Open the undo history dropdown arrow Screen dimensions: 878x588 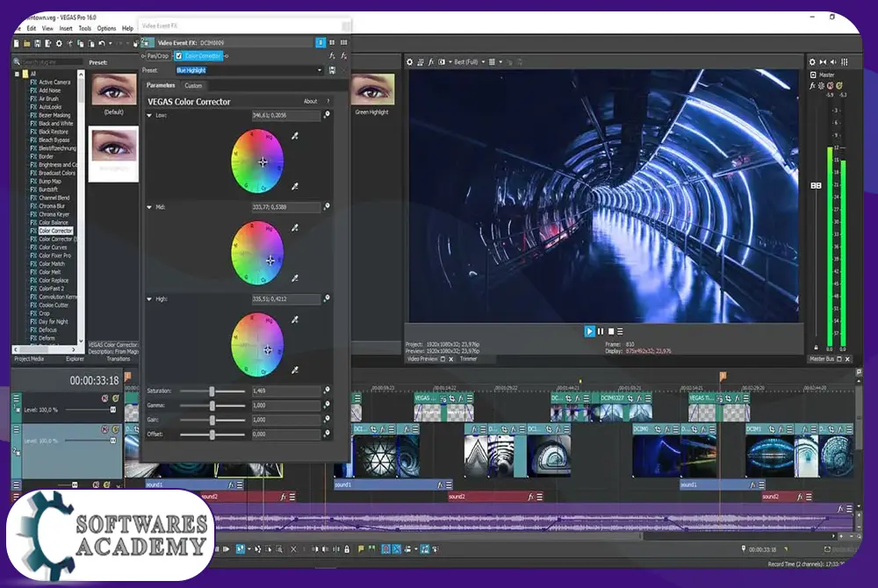tap(111, 43)
